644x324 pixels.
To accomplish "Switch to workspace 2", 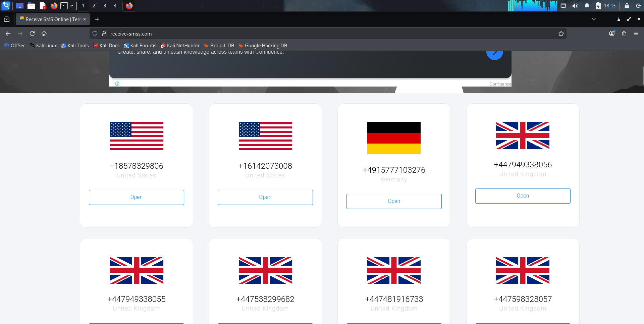I will click(x=94, y=6).
